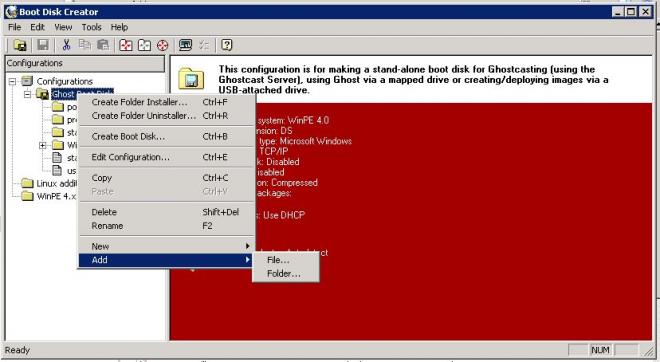
Task: Choose Delete from the context menu
Action: pos(167,212)
